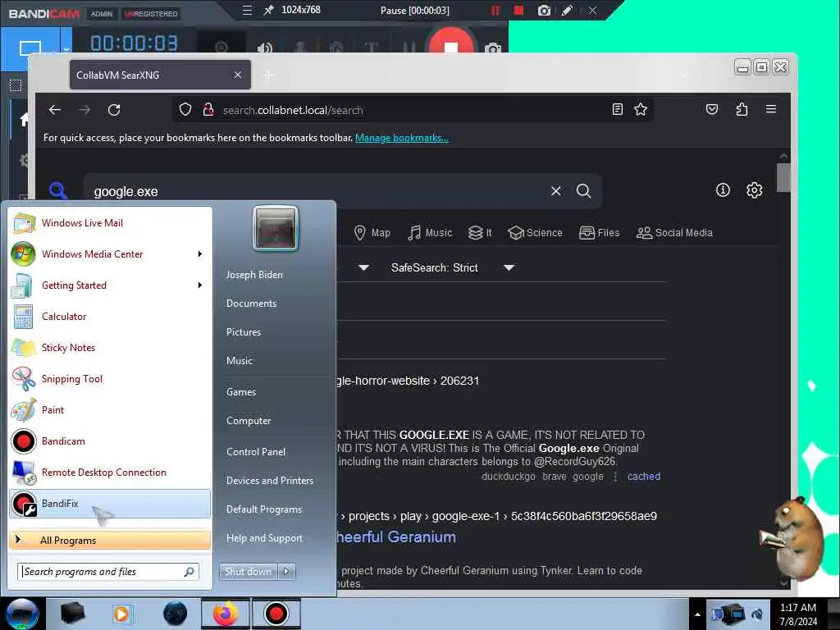Open the Shut down options arrow

pos(286,572)
